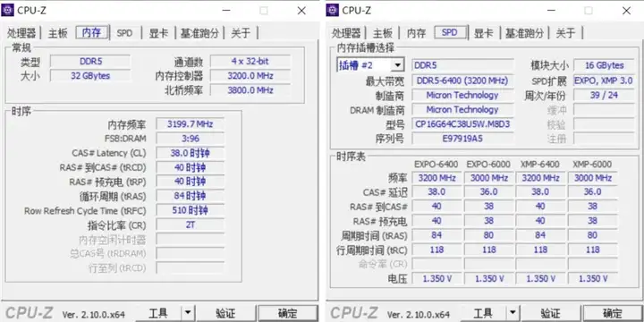Close the right CPU-Z window

tap(626, 11)
